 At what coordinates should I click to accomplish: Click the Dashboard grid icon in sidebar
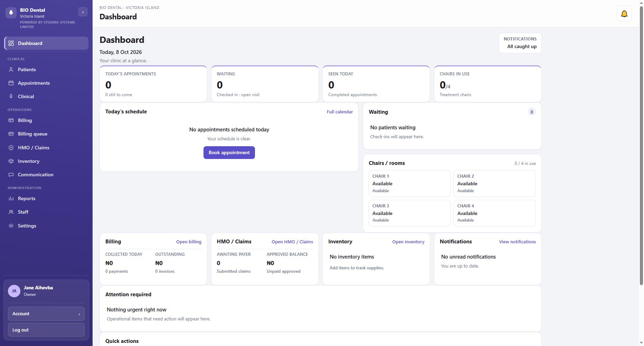(11, 43)
